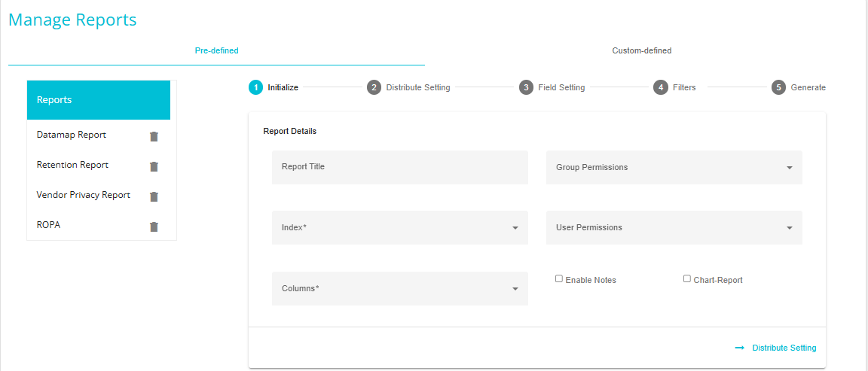
Task: Jump to step 3 Field Setting circle
Action: tap(526, 87)
